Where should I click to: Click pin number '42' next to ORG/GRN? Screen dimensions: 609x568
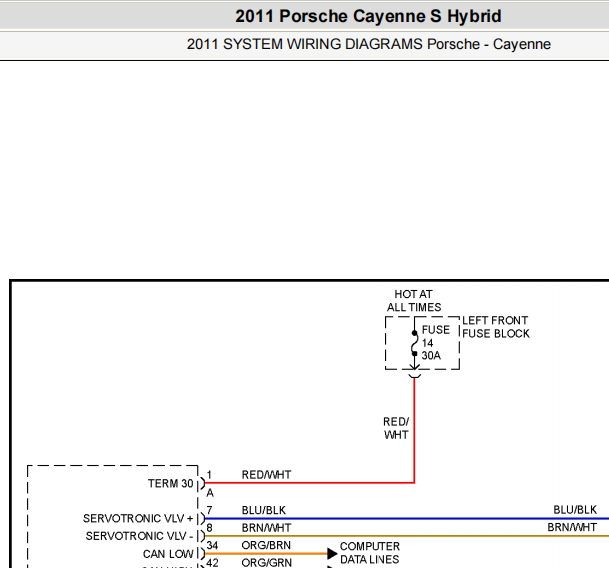[x=212, y=563]
